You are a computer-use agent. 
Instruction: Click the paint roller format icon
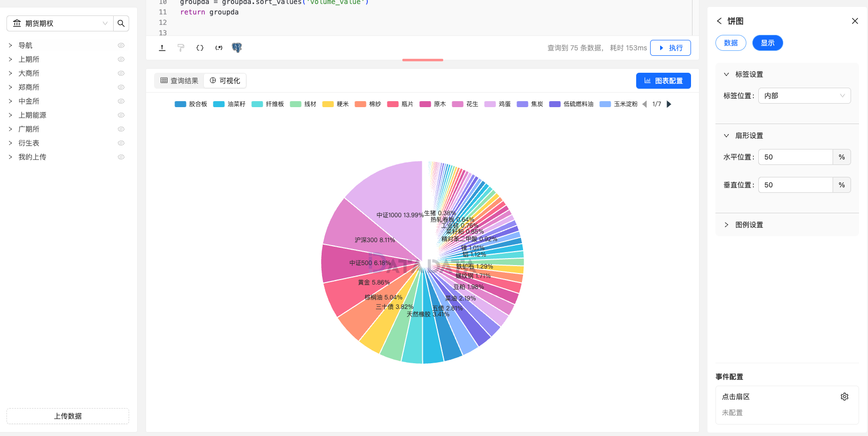pyautogui.click(x=181, y=48)
